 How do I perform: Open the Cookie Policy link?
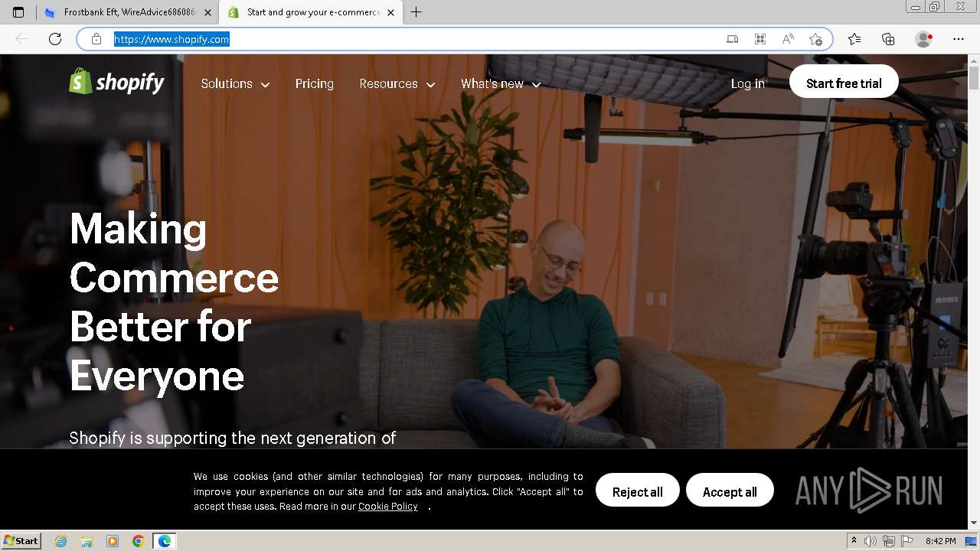pyautogui.click(x=388, y=507)
